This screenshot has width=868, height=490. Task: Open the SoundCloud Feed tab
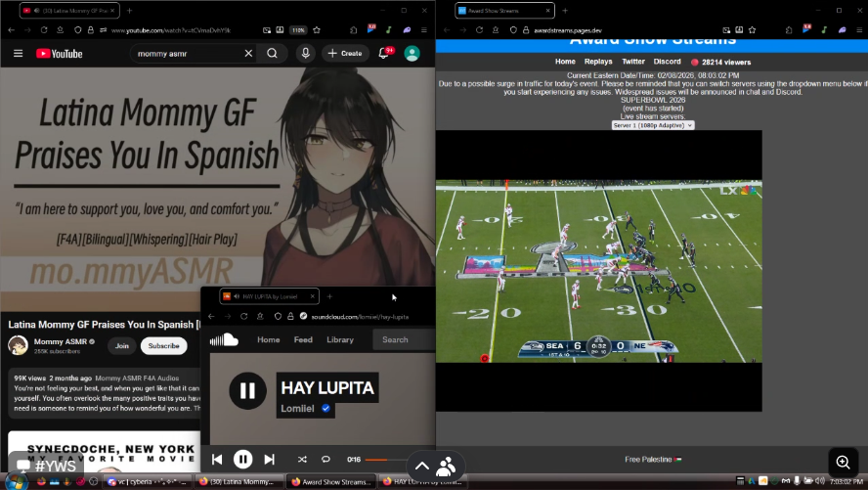[303, 339]
